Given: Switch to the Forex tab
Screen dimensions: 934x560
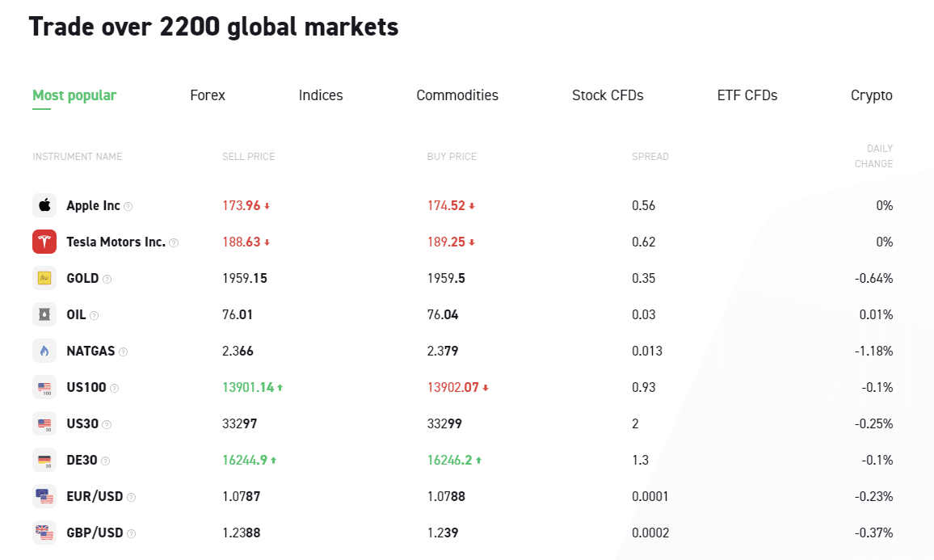Looking at the screenshot, I should 208,95.
